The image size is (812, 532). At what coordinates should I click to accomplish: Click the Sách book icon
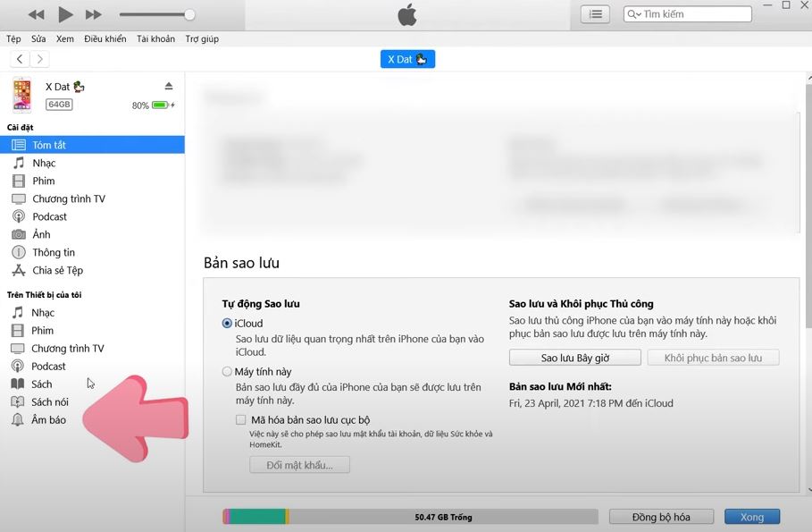18,384
